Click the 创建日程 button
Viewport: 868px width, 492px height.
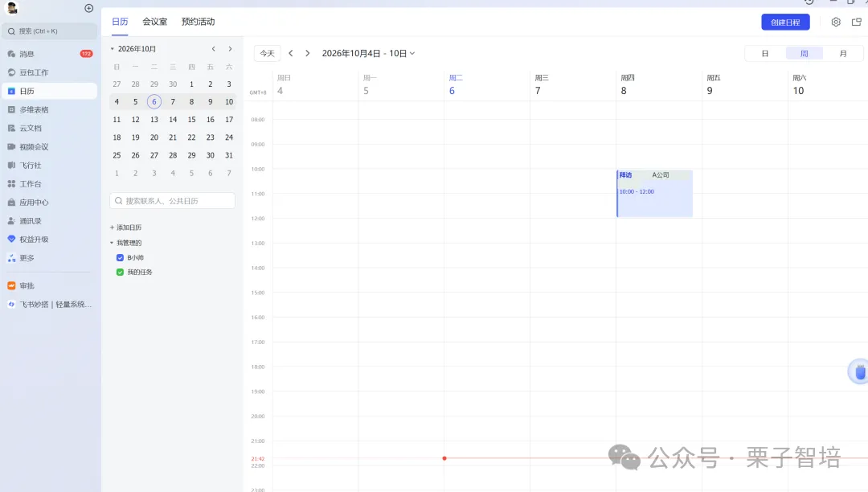[785, 23]
